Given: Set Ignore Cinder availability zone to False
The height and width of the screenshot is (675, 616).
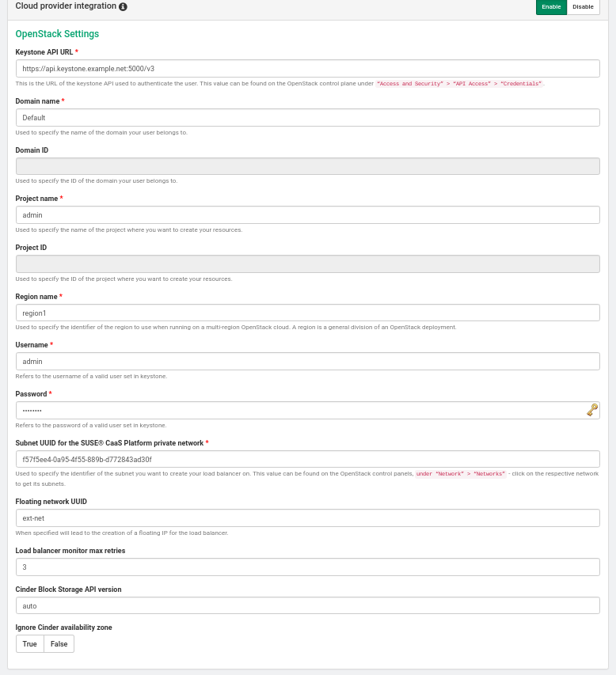Looking at the screenshot, I should 59,644.
